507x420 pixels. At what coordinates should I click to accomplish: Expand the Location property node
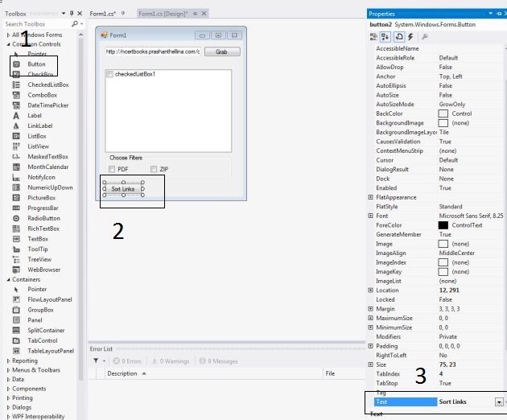370,290
